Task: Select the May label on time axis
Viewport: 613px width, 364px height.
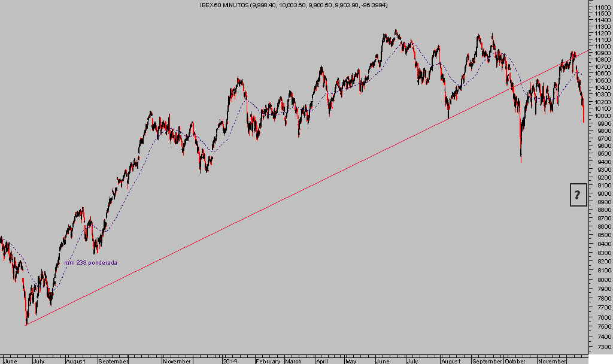Action: click(x=351, y=361)
